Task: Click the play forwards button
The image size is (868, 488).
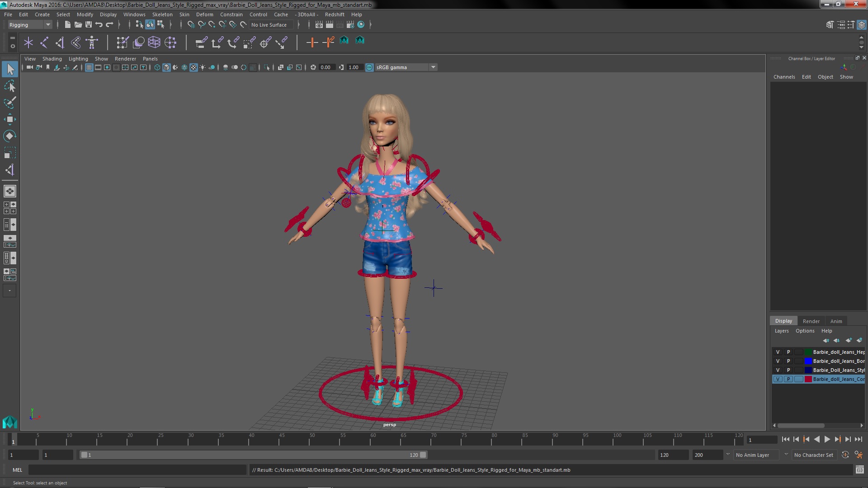Action: [827, 439]
